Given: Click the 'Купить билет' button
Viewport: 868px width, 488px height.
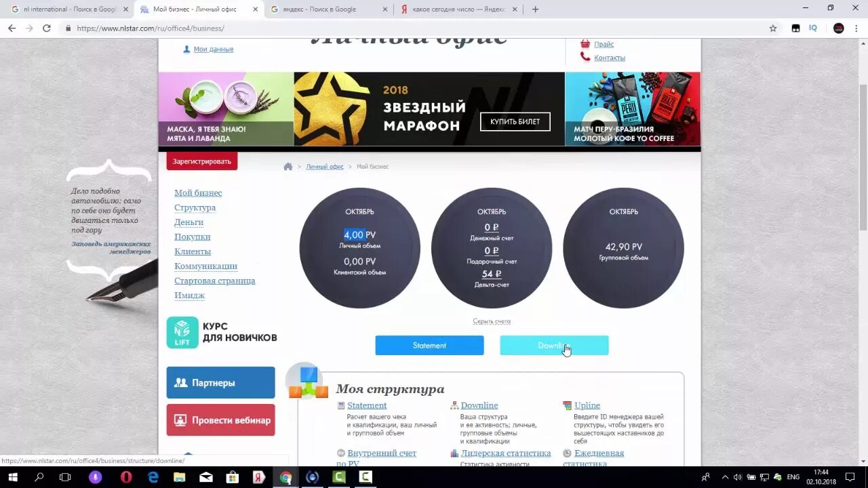Looking at the screenshot, I should coord(515,122).
